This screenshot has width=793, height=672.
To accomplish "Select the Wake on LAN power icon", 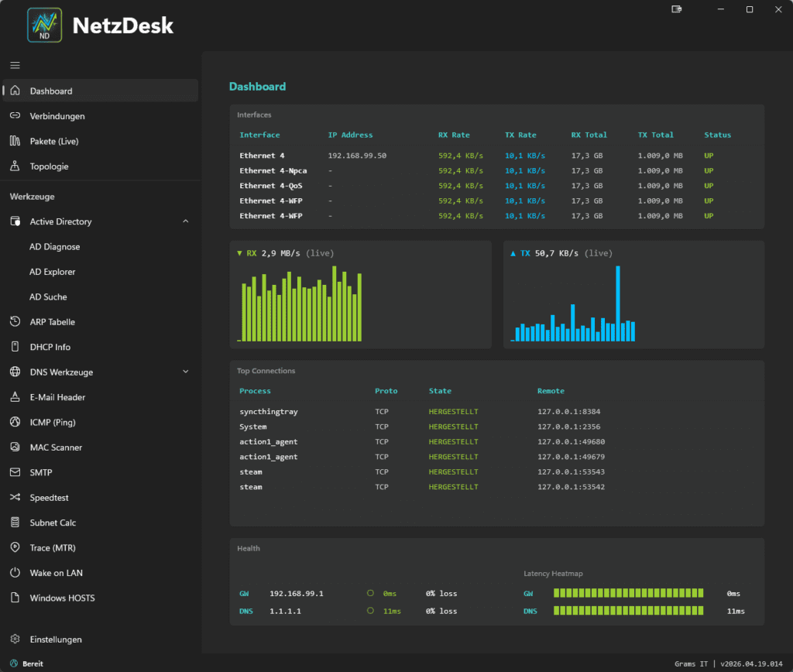I will [15, 573].
